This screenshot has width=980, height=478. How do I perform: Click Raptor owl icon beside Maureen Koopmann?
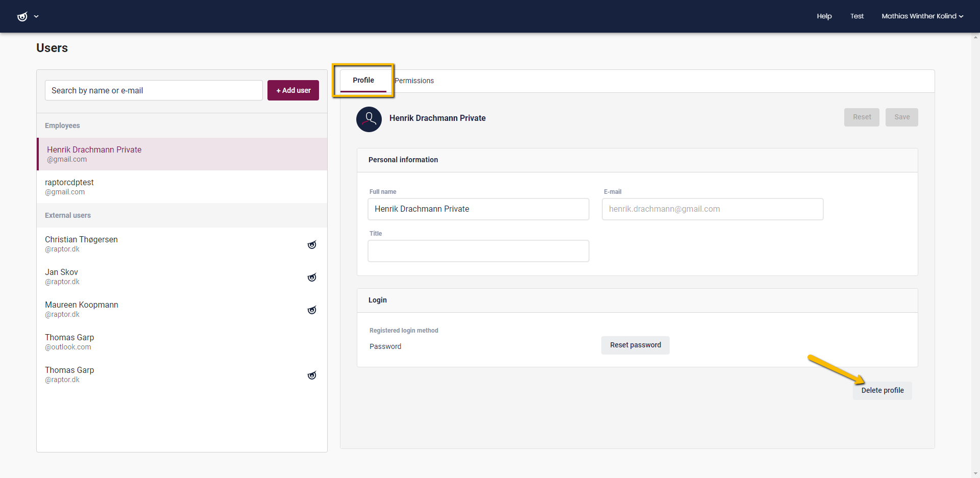click(312, 310)
